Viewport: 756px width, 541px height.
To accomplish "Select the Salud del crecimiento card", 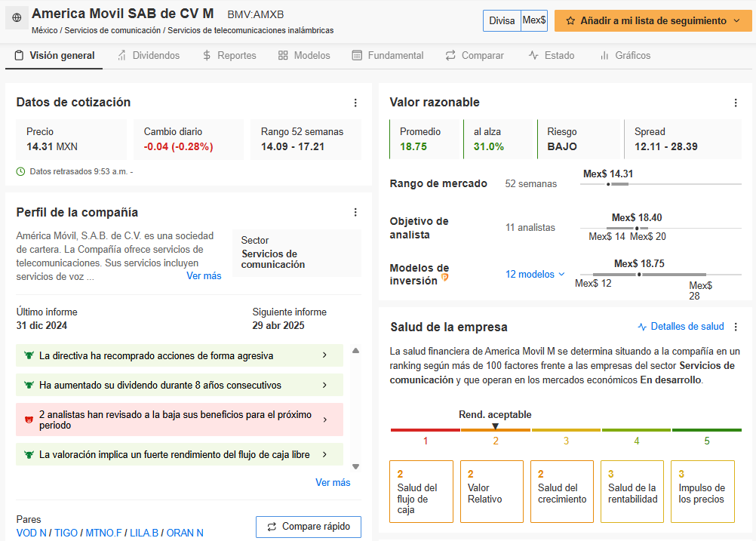I will tap(562, 491).
